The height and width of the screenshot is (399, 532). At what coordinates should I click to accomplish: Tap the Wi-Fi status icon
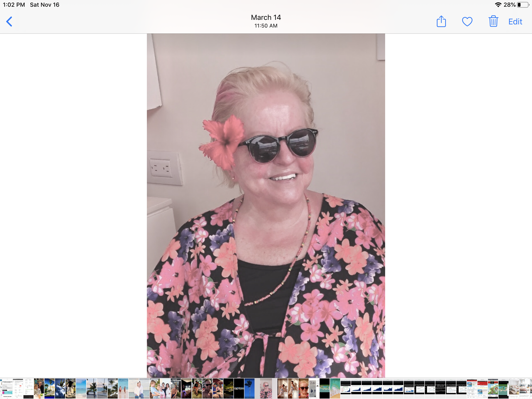click(498, 5)
